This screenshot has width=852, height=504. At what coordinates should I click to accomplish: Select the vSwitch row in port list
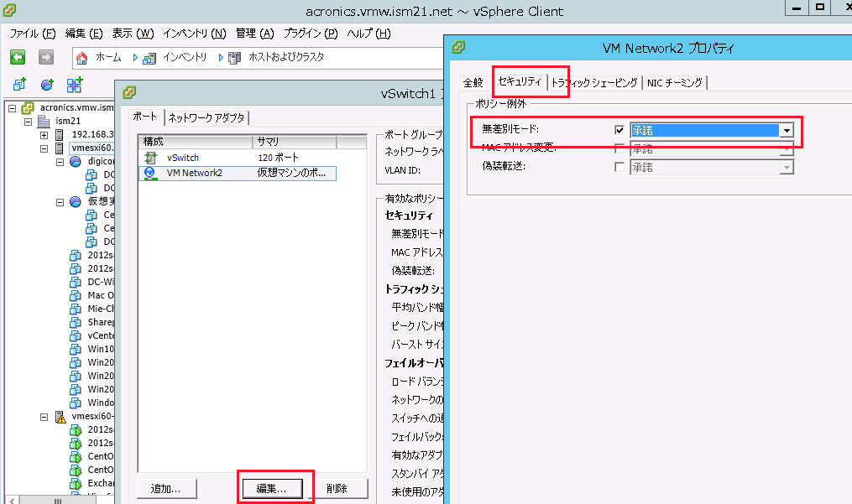[x=238, y=158]
